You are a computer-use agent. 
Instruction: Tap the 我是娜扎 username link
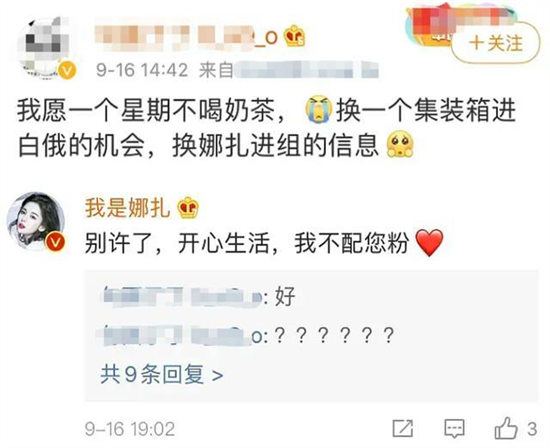[127, 208]
